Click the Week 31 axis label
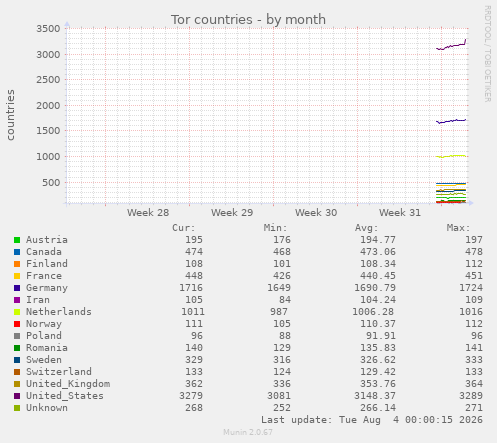This screenshot has height=443, width=497. [400, 213]
